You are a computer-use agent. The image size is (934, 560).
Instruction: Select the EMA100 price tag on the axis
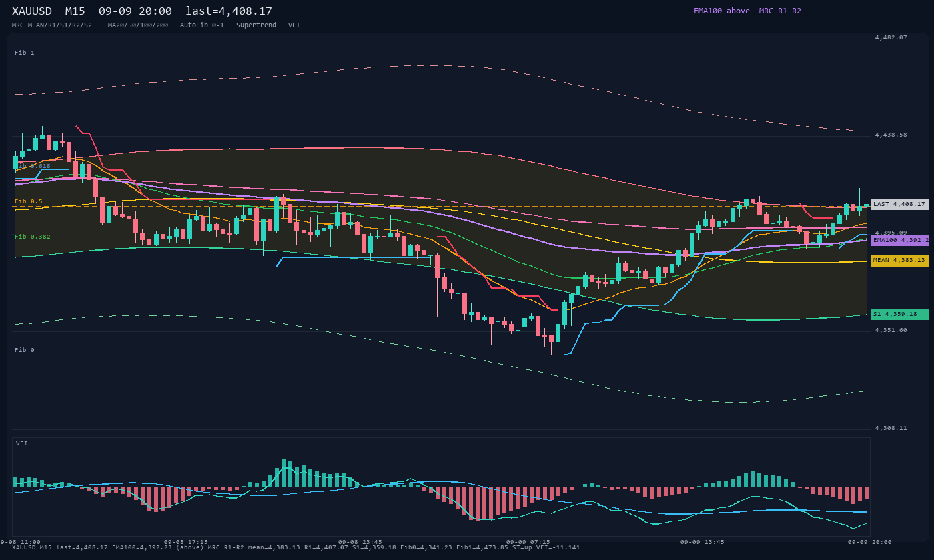click(900, 240)
